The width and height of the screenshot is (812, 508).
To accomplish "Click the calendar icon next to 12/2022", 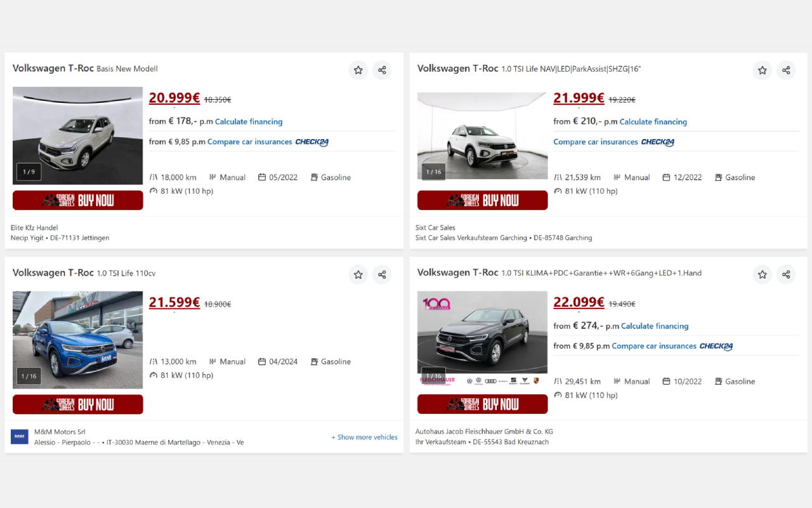I will pyautogui.click(x=667, y=177).
